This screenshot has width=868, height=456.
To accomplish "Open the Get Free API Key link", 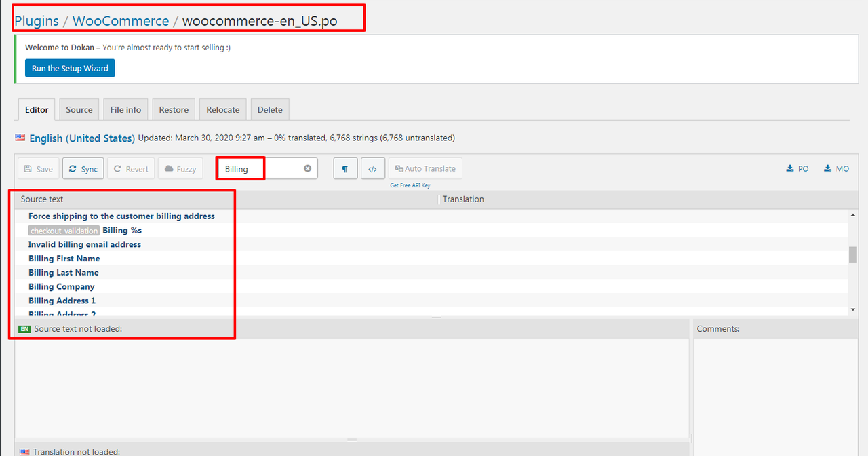I will pyautogui.click(x=410, y=185).
